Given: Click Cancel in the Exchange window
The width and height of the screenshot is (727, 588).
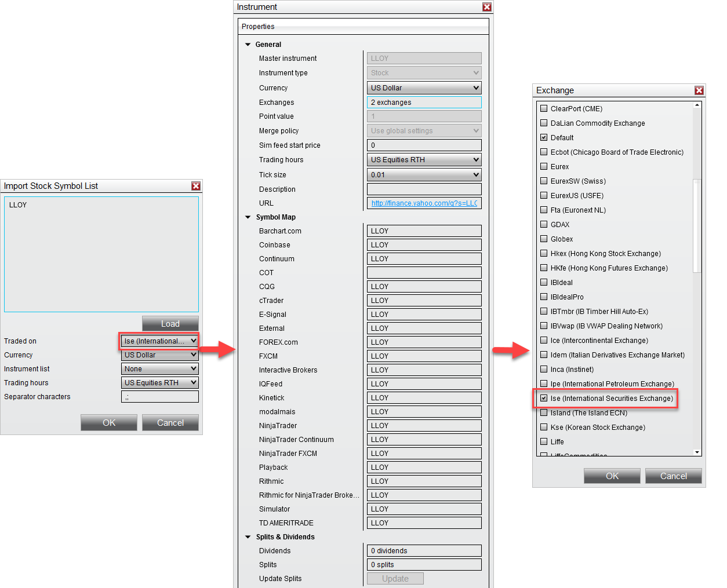Looking at the screenshot, I should point(674,476).
